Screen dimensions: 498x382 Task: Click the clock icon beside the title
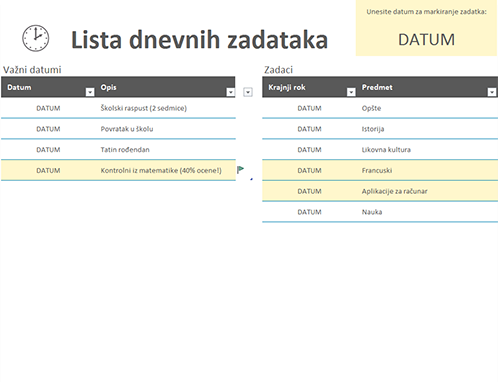coord(36,38)
